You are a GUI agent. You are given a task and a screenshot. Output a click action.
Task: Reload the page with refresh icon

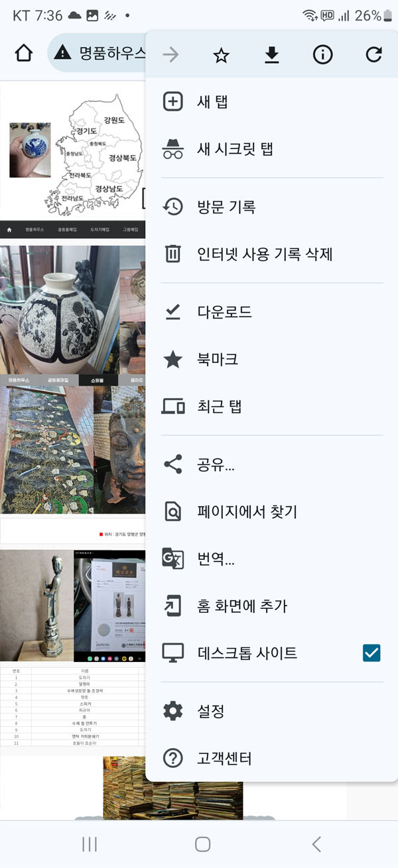pyautogui.click(x=373, y=55)
